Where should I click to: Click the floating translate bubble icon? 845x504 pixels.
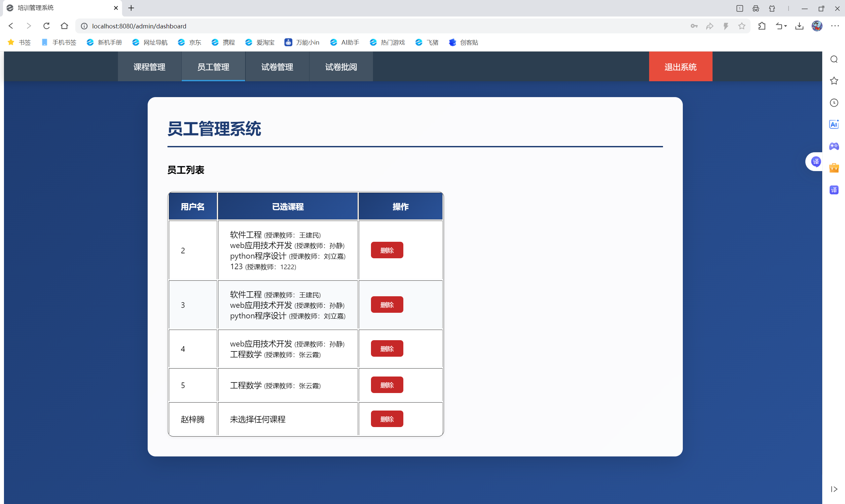click(816, 161)
